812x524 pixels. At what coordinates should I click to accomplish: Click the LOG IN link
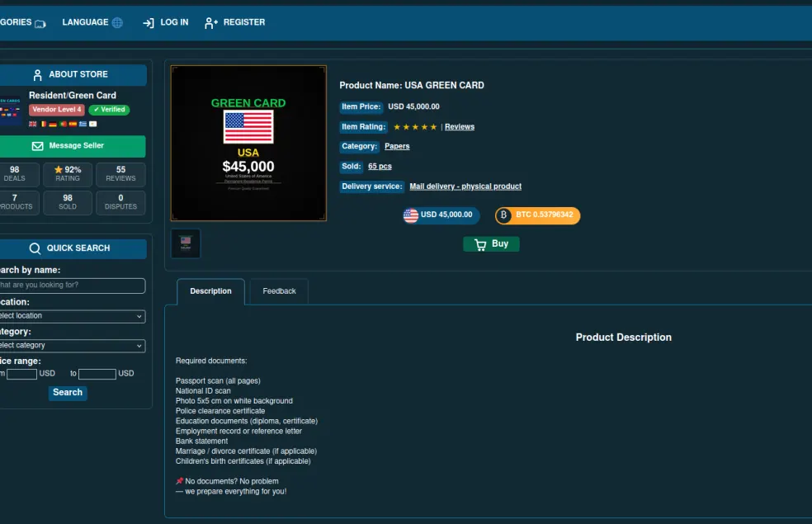click(x=166, y=22)
